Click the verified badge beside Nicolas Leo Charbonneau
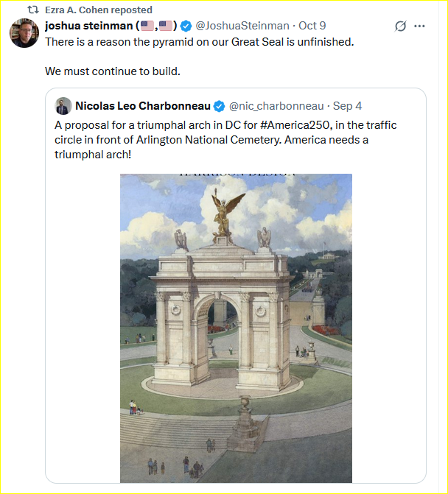This screenshot has height=494, width=448. tap(220, 105)
